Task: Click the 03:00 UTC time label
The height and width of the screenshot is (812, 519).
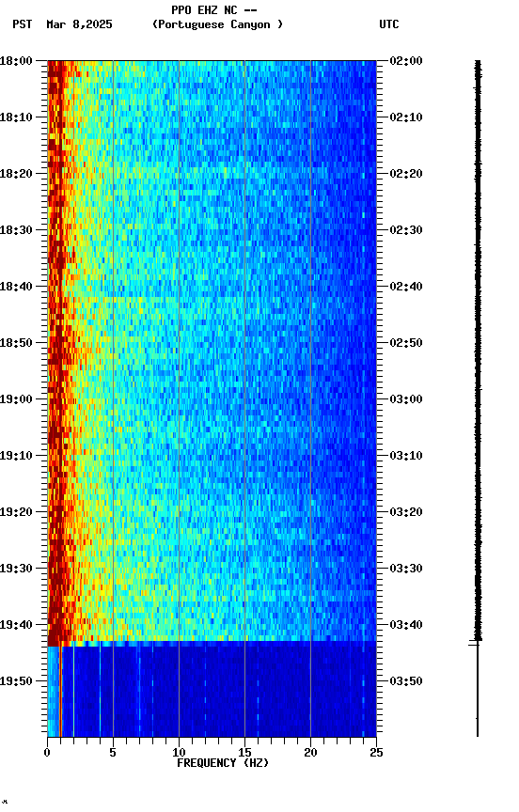Action: (x=406, y=399)
